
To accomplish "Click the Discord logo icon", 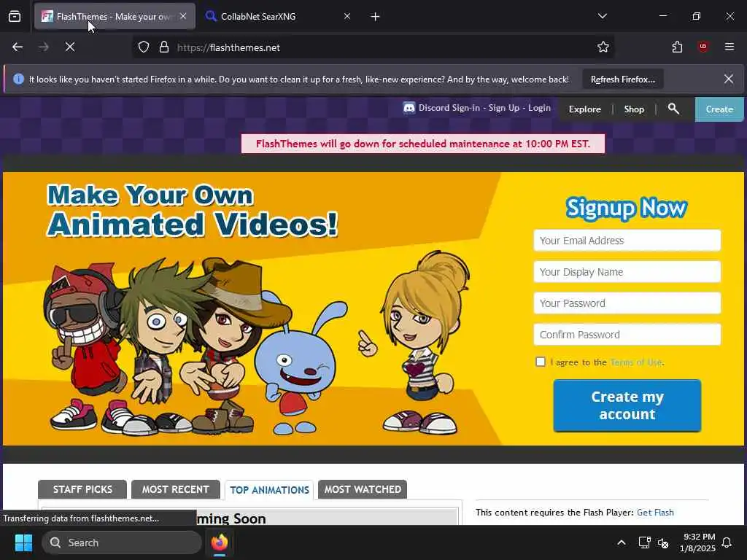I will pos(409,108).
